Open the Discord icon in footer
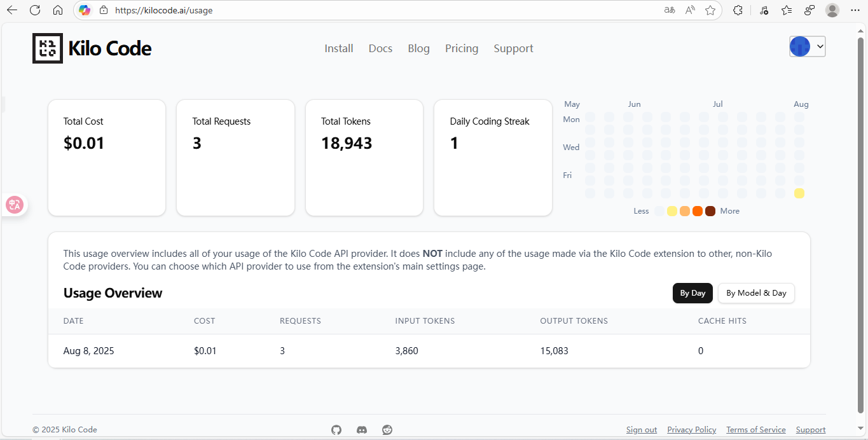This screenshot has height=440, width=868. (362, 430)
